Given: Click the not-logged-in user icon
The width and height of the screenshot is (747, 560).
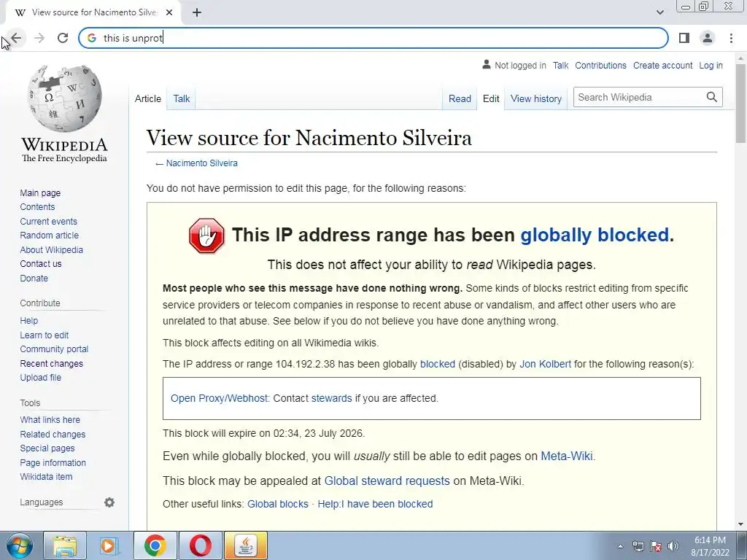Looking at the screenshot, I should pyautogui.click(x=487, y=64).
